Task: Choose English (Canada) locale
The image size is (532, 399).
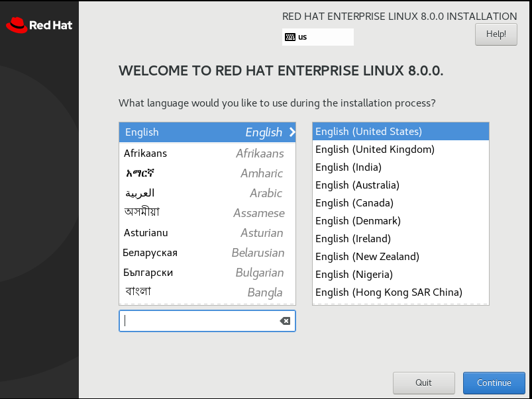Action: pos(401,203)
